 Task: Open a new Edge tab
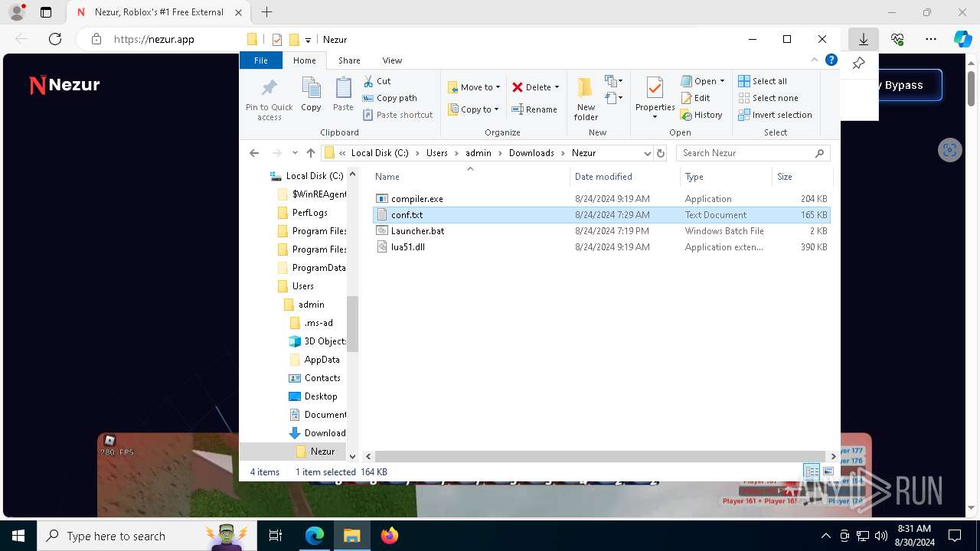[266, 12]
